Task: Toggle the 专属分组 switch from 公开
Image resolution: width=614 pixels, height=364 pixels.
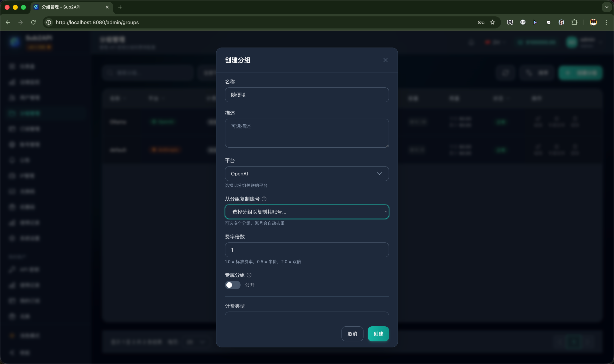Action: (232, 285)
